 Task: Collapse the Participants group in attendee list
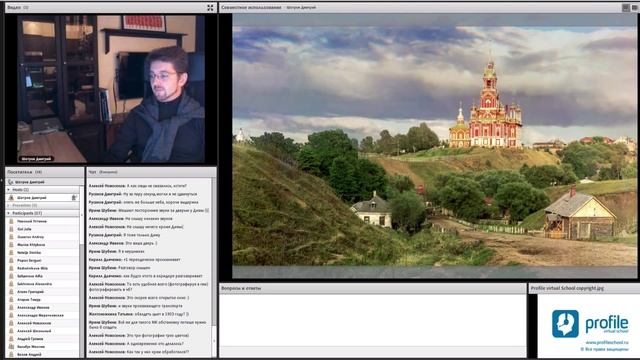9,213
